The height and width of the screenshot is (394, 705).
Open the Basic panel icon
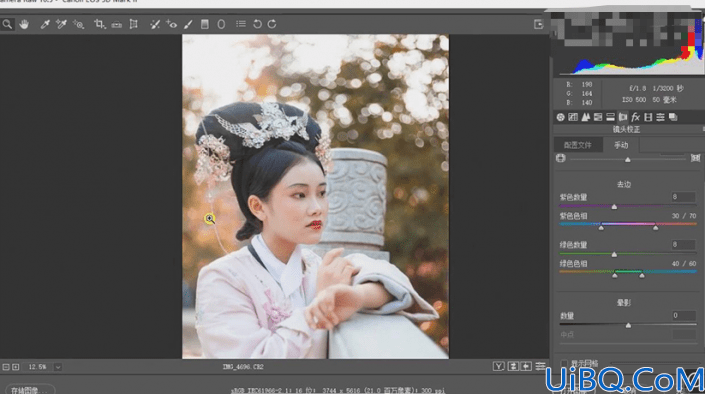560,117
